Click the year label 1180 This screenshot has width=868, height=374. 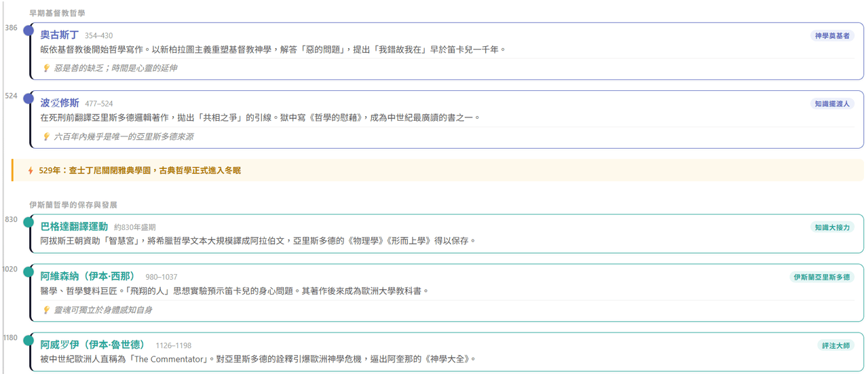[x=10, y=337]
